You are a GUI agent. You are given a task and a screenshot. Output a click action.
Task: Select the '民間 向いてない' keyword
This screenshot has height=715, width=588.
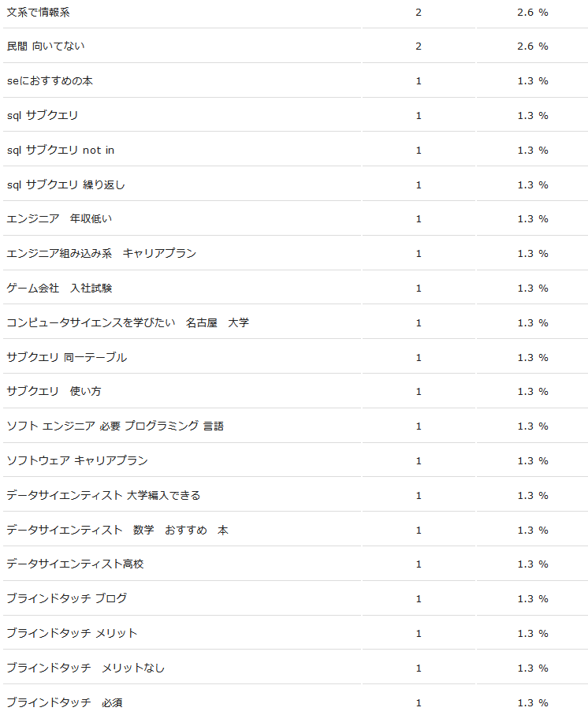(x=46, y=47)
